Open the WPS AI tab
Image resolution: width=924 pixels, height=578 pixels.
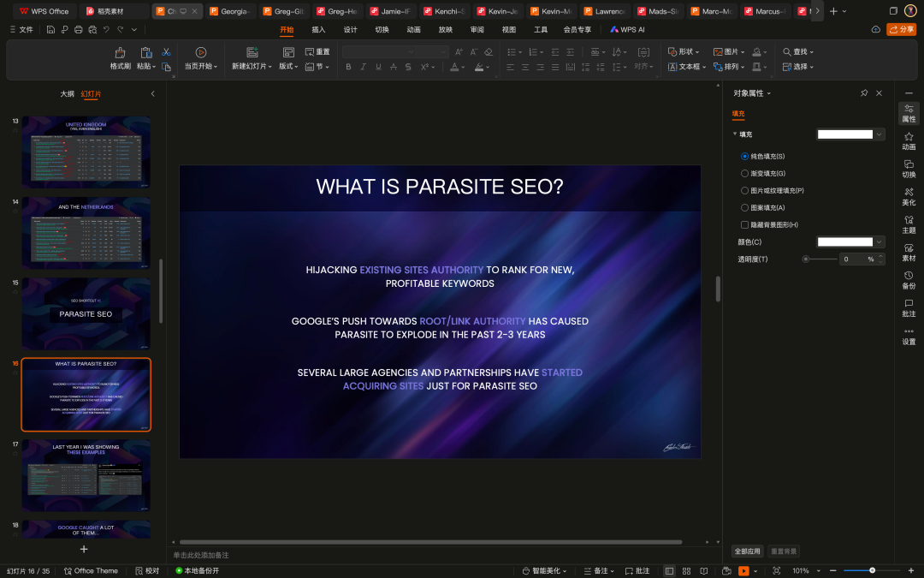pyautogui.click(x=627, y=29)
